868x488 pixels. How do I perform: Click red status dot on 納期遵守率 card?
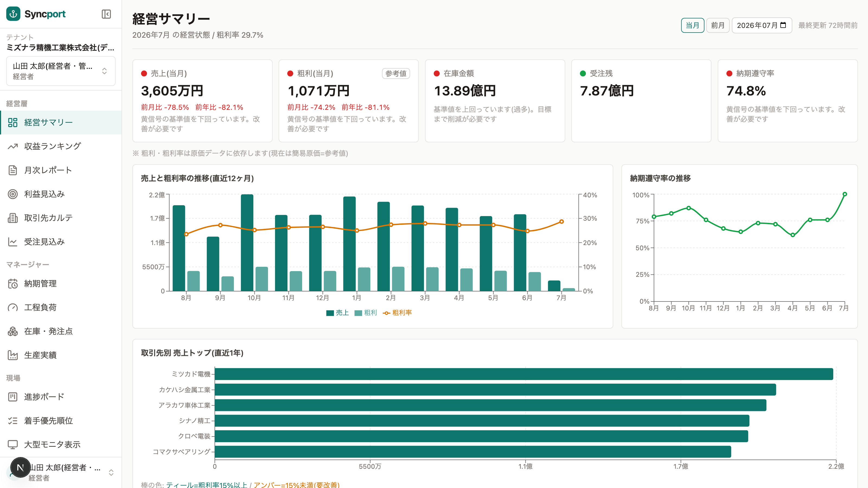[729, 73]
